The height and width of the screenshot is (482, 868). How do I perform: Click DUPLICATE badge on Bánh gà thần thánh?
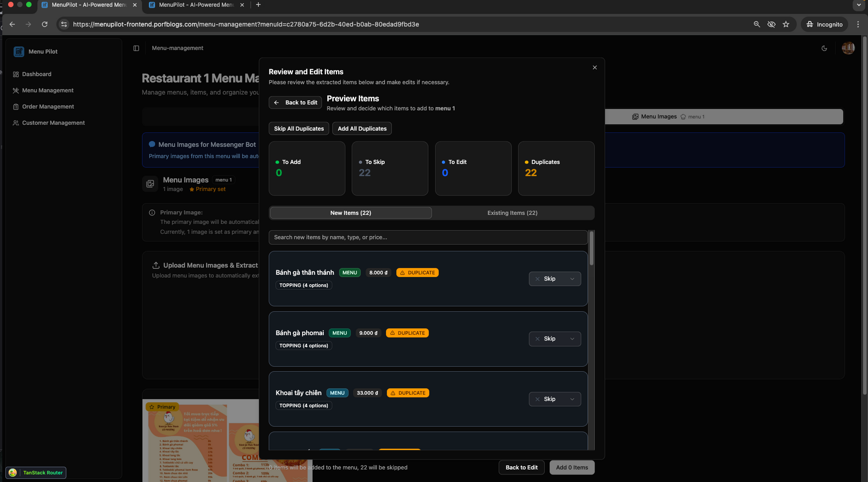coord(417,273)
